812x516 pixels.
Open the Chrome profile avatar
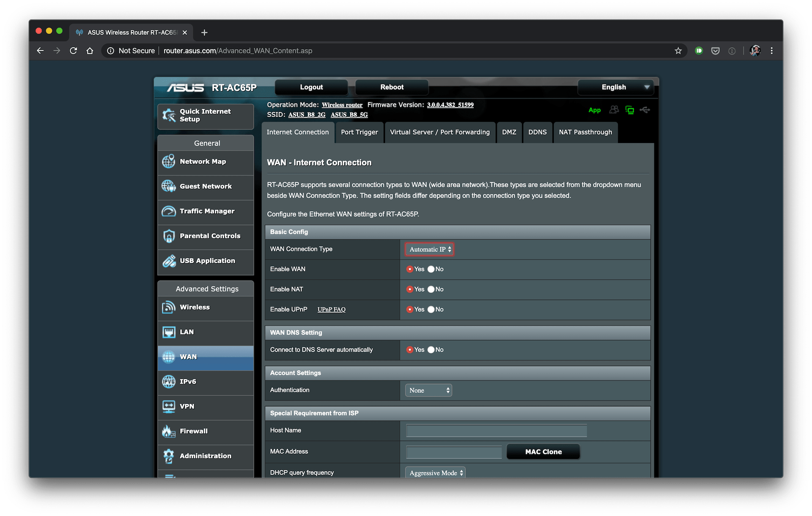click(x=755, y=51)
